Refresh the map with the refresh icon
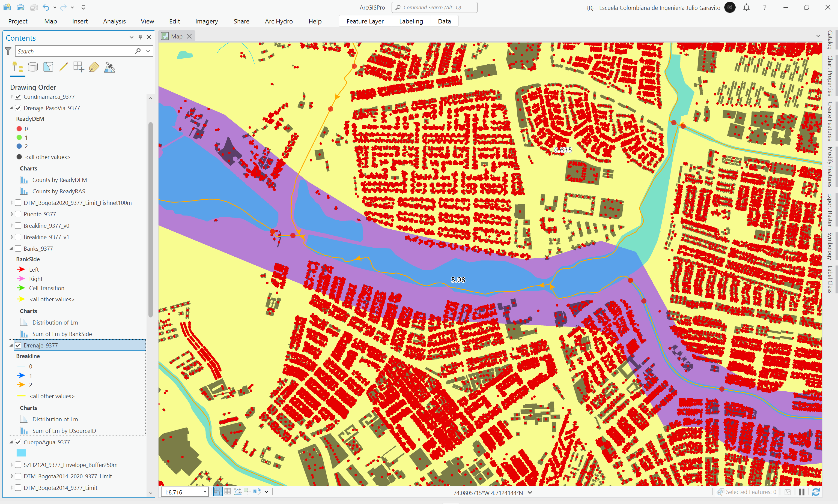838x504 pixels. (x=816, y=492)
